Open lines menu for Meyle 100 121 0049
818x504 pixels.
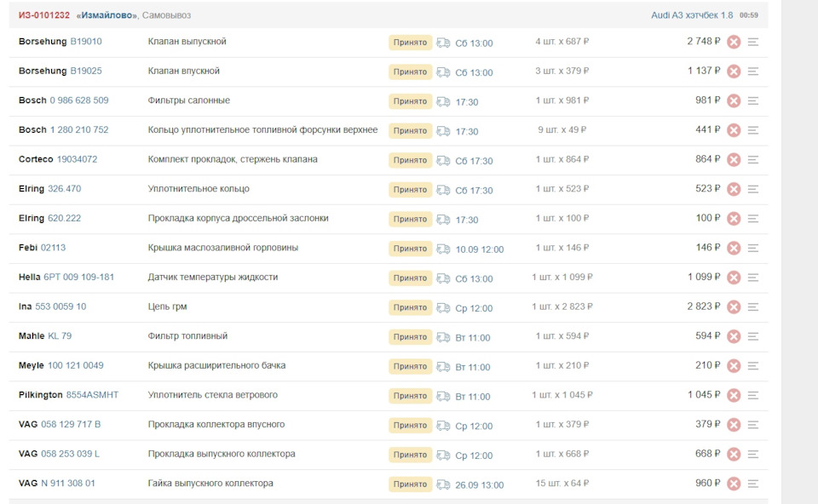753,366
